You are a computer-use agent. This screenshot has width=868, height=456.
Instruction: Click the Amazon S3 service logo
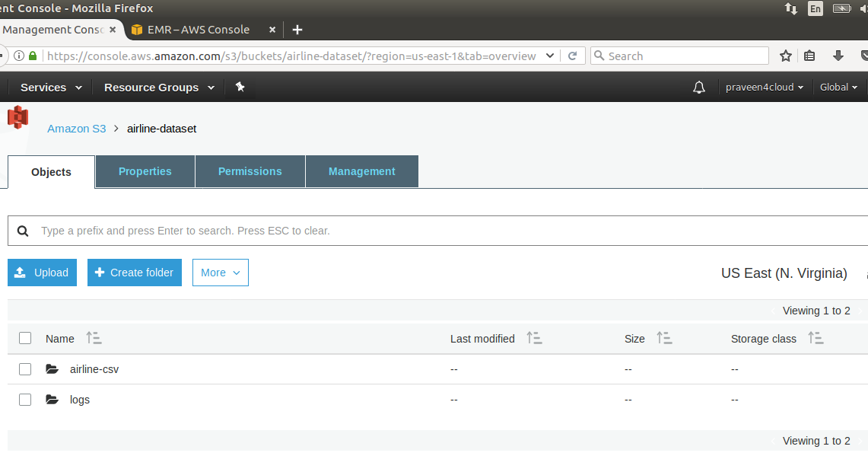tap(17, 117)
